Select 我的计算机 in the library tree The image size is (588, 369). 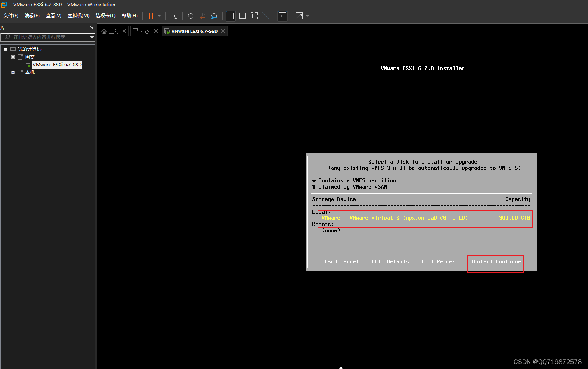pyautogui.click(x=30, y=49)
